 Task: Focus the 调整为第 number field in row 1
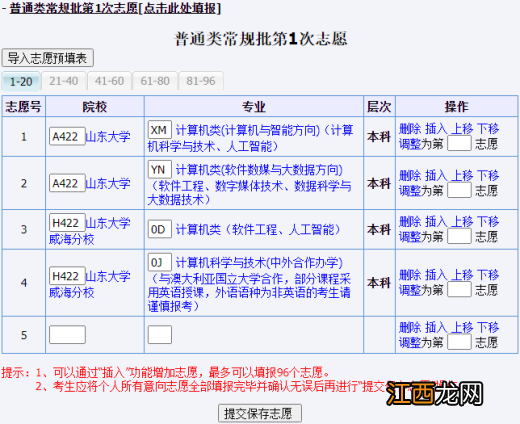[459, 144]
